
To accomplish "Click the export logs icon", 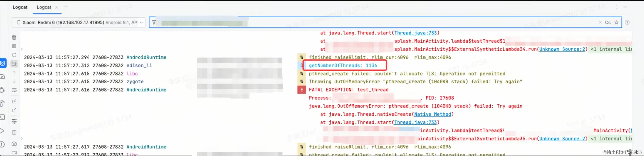I will pyautogui.click(x=14, y=110).
